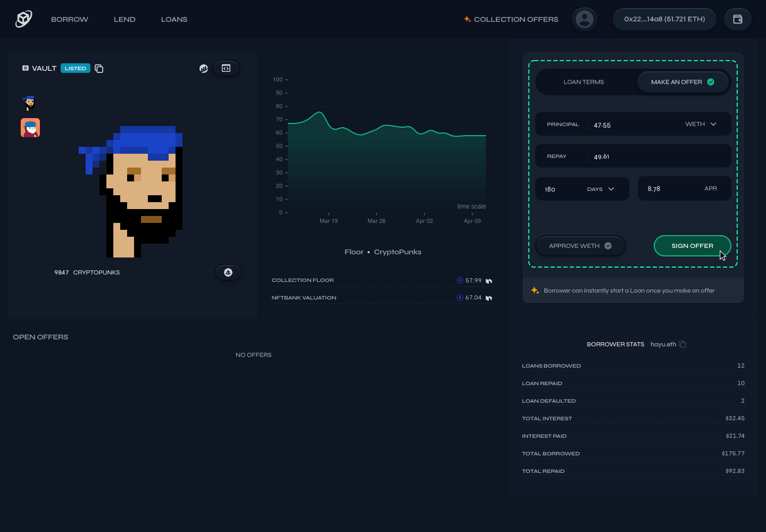This screenshot has height=532, width=766.
Task: Switch to Loan Terms tab
Action: [584, 82]
